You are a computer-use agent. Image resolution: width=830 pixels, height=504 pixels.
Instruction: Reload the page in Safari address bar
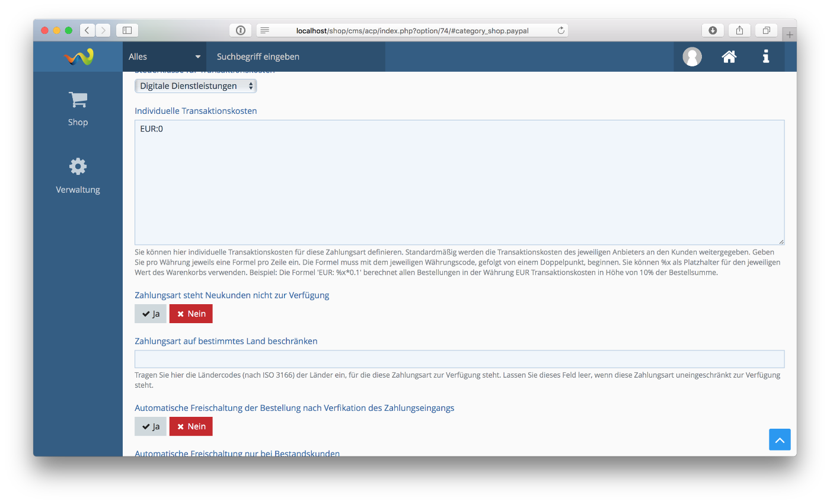(x=561, y=30)
